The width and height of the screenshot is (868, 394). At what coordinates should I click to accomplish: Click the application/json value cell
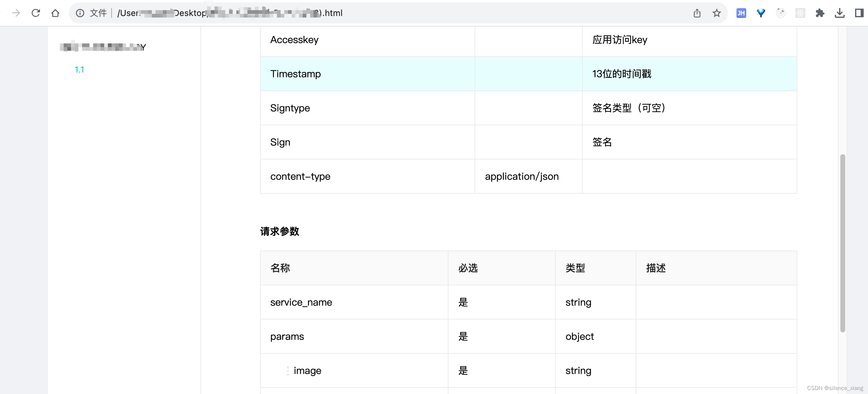tap(522, 176)
